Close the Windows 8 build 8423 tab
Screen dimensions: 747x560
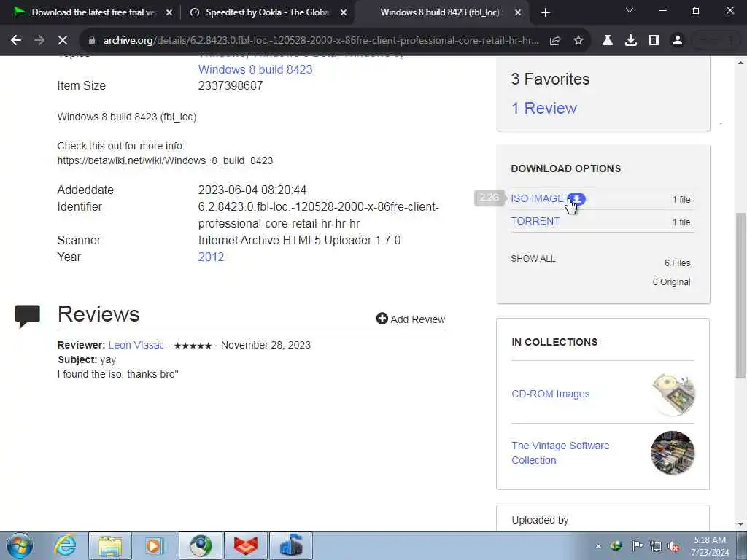point(518,13)
